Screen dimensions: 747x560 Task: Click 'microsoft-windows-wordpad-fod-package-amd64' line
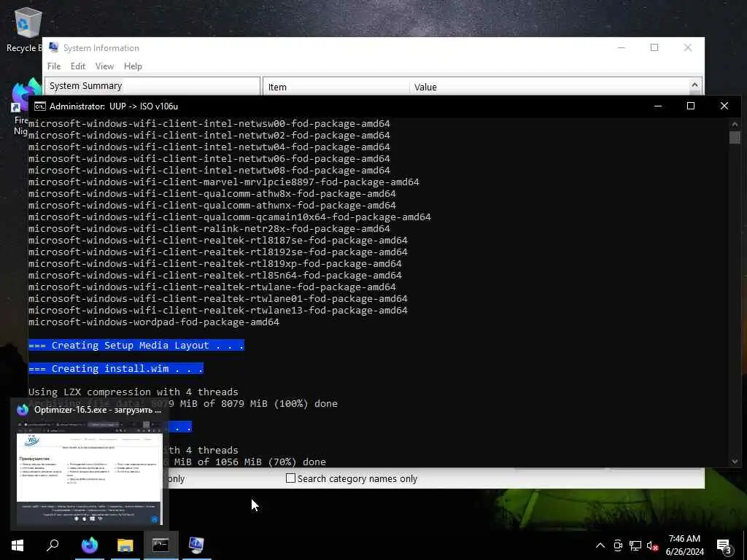click(x=154, y=322)
